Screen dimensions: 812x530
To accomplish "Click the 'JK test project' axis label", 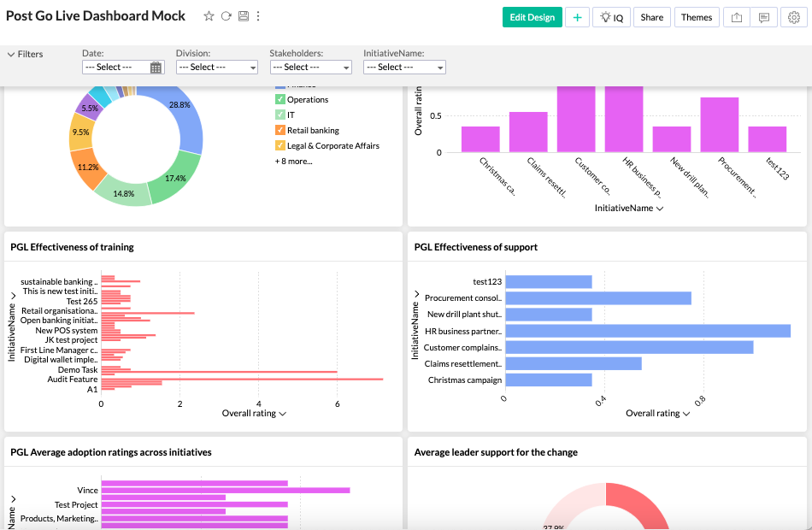I will point(71,340).
